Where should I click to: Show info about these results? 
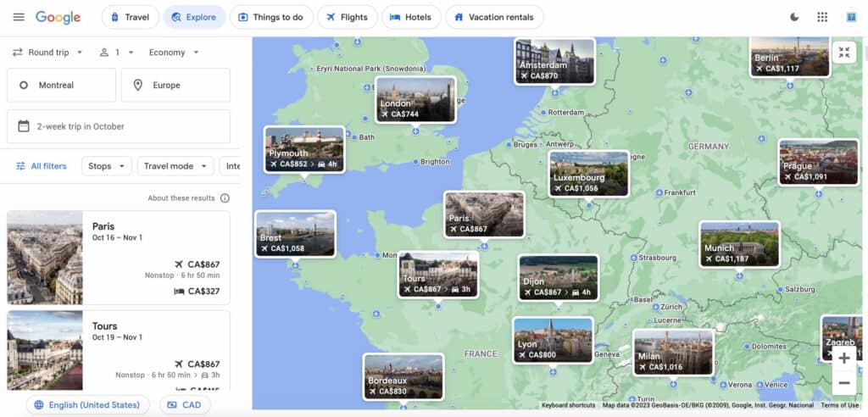point(225,198)
